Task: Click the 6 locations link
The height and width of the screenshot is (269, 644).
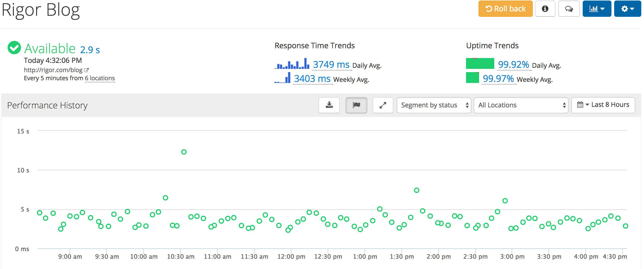Action: (100, 78)
